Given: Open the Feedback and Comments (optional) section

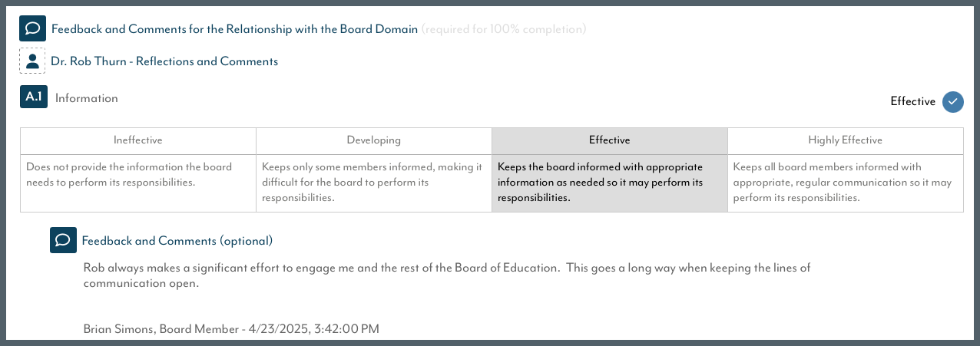Looking at the screenshot, I should (x=177, y=241).
